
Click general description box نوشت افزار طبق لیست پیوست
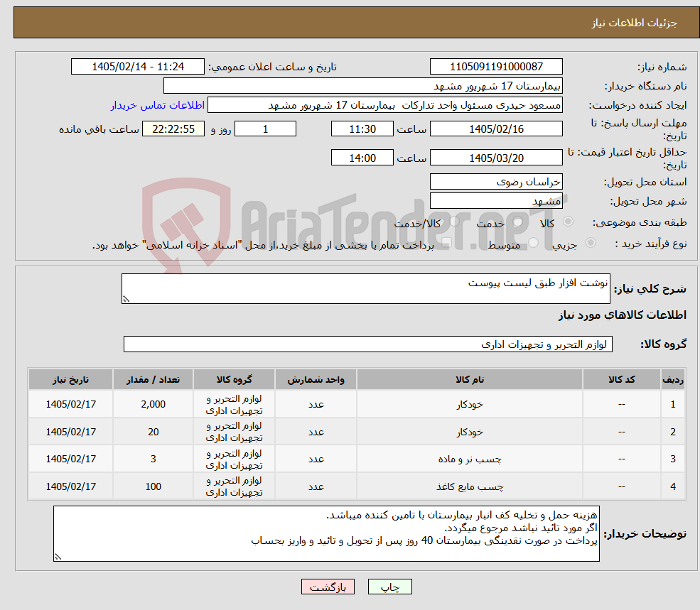365,289
